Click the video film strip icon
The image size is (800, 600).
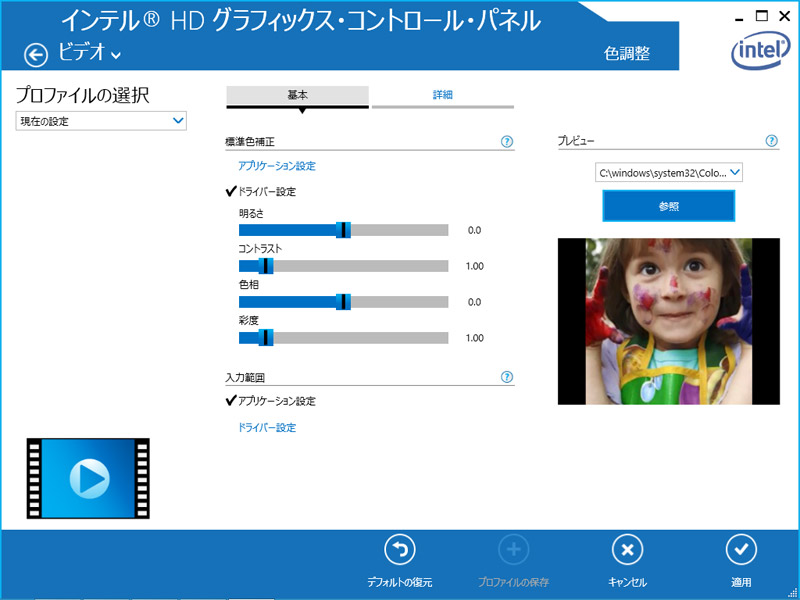[88, 478]
